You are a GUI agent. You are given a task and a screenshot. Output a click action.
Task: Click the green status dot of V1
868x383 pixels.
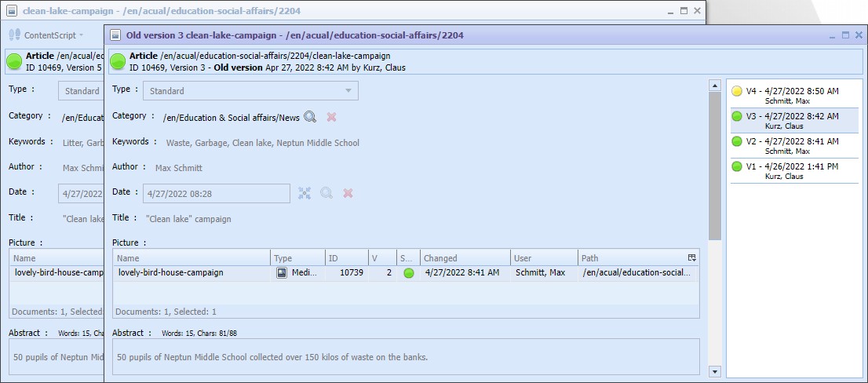737,166
